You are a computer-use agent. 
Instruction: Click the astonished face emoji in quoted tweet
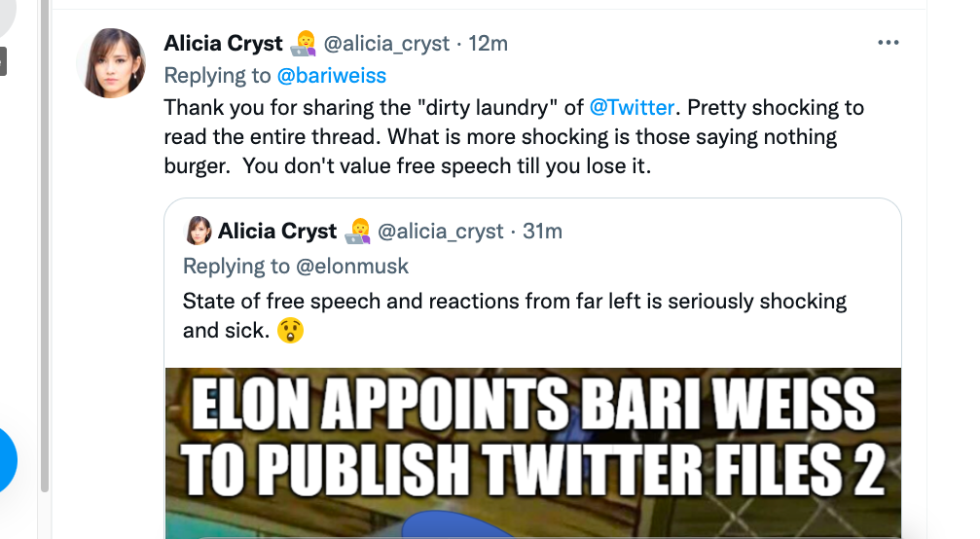(291, 331)
